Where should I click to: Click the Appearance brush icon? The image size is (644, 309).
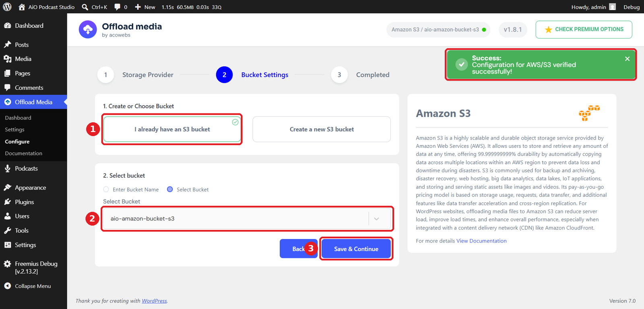pyautogui.click(x=8, y=187)
